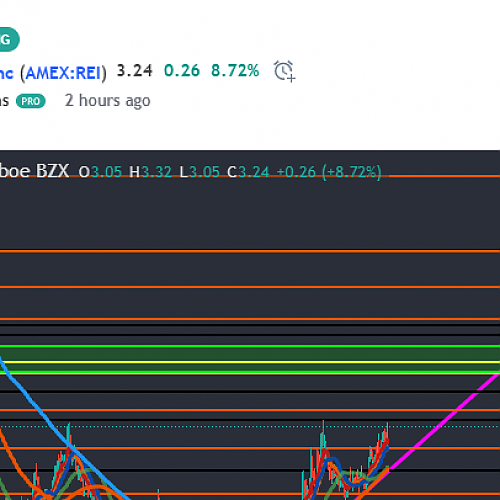
Task: Click the 3.24 last price value
Action: pyautogui.click(x=135, y=71)
